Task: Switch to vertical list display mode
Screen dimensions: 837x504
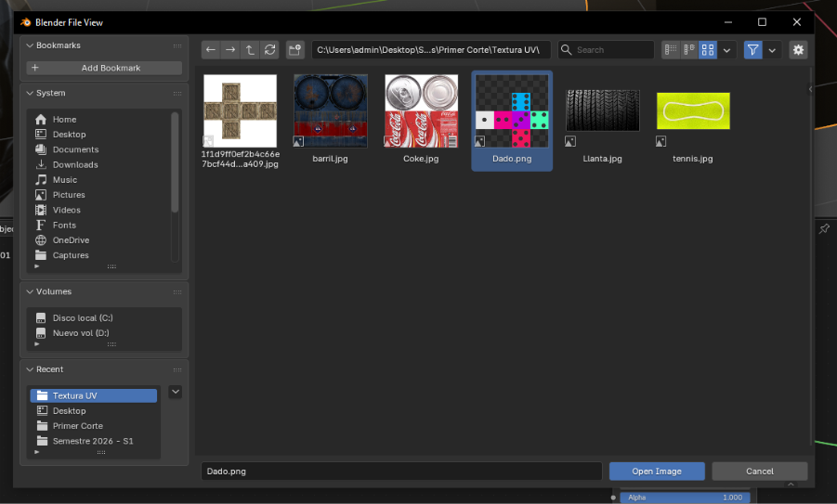Action: tap(670, 50)
